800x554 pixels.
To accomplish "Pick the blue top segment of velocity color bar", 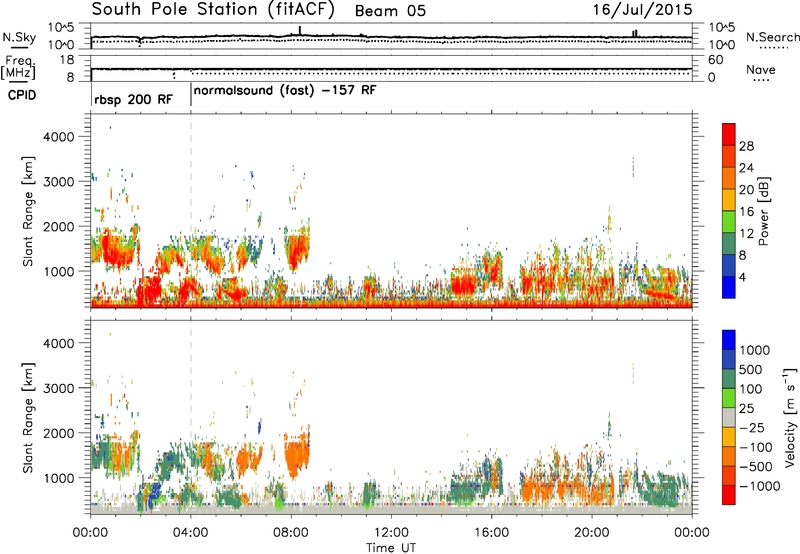I will (x=729, y=340).
